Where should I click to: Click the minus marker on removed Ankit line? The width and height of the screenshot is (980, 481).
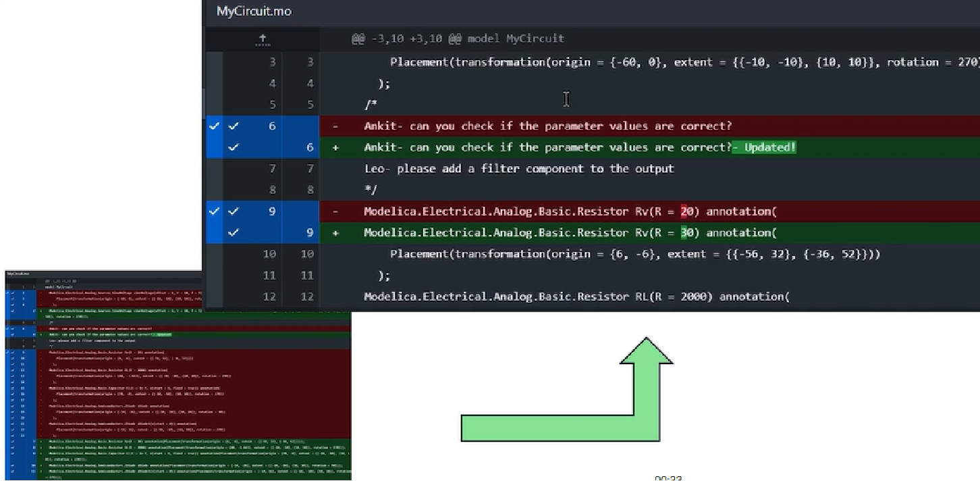tap(335, 126)
